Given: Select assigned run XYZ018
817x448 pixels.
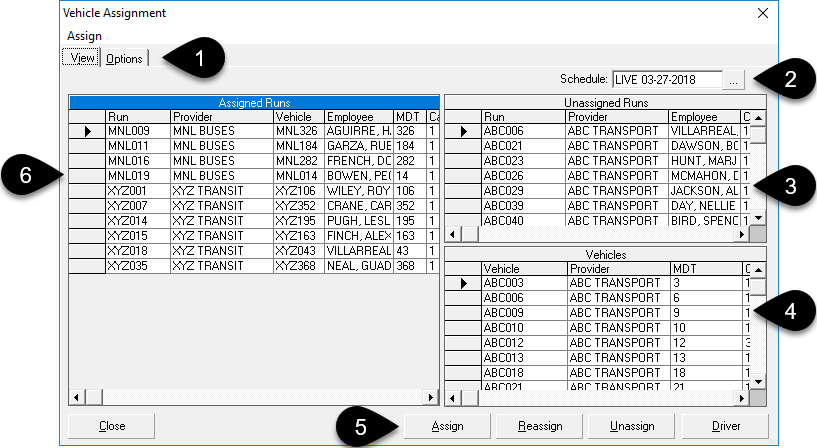Looking at the screenshot, I should pyautogui.click(x=138, y=251).
